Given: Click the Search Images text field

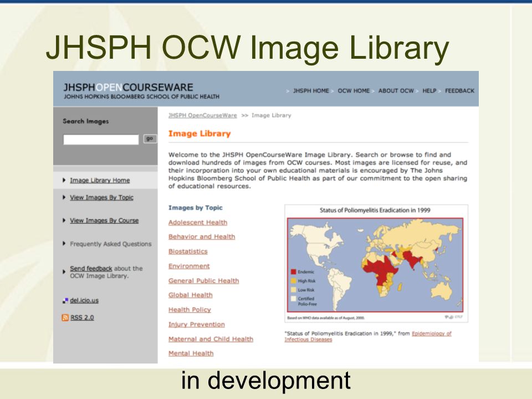Looking at the screenshot, I should tap(101, 140).
